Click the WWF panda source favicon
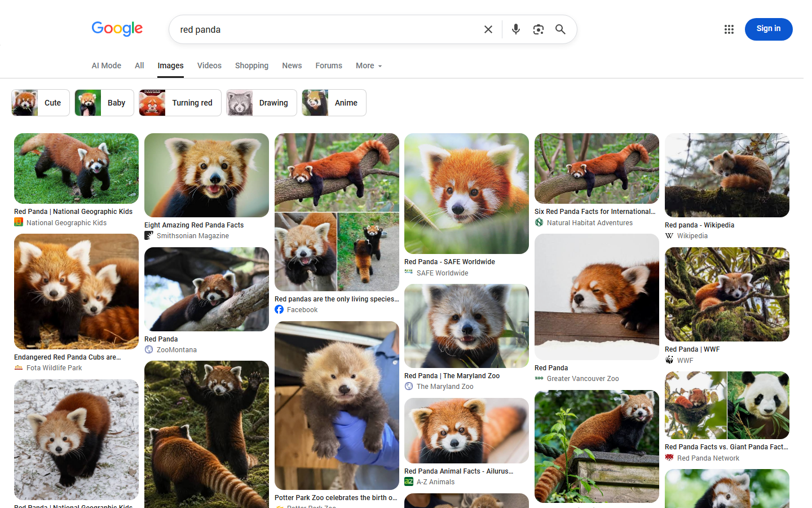Viewport: 812px width, 508px height. [x=669, y=360]
